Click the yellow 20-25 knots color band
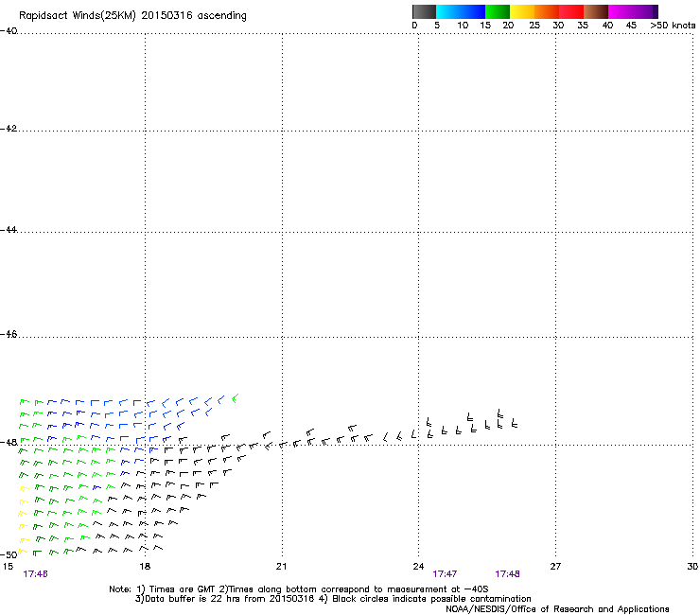The width and height of the screenshot is (700, 615). (522, 11)
